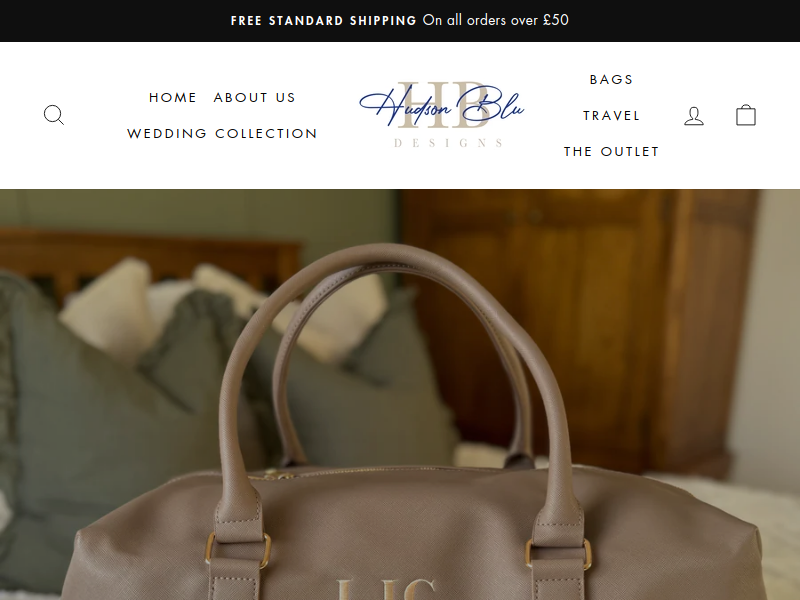Open the ABOUT US menu item
The image size is (800, 600).
(x=255, y=97)
